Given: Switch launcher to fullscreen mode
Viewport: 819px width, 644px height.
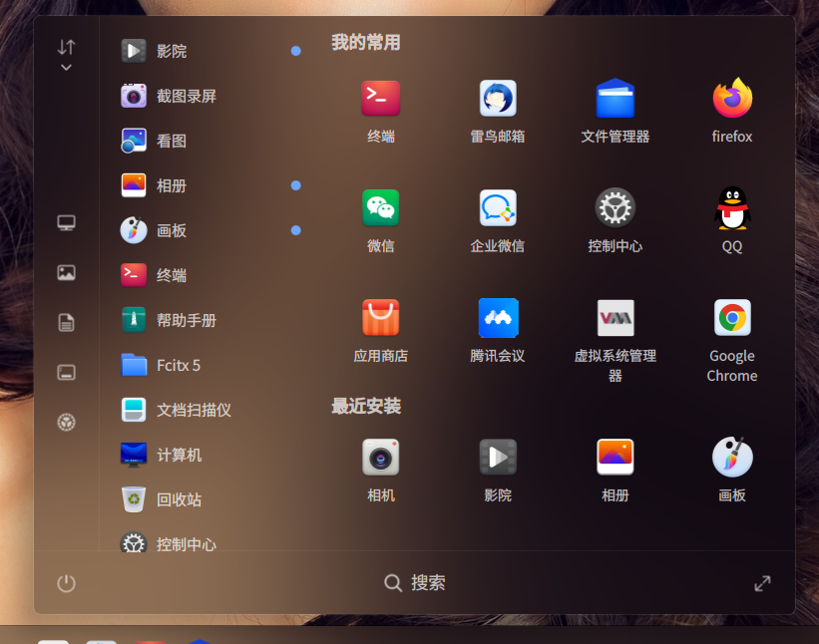Looking at the screenshot, I should 762,583.
